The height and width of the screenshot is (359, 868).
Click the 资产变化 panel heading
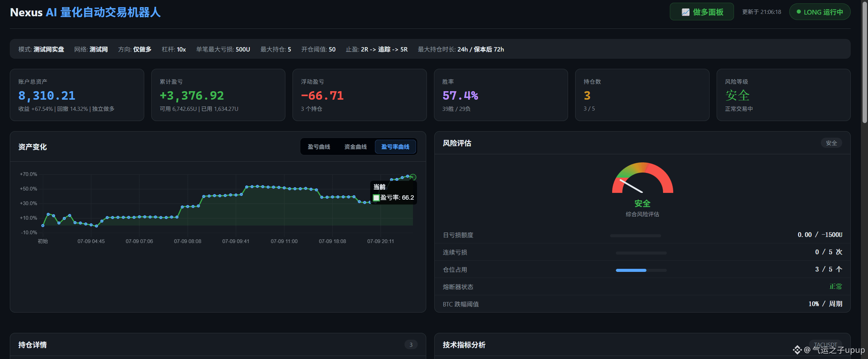pos(33,147)
